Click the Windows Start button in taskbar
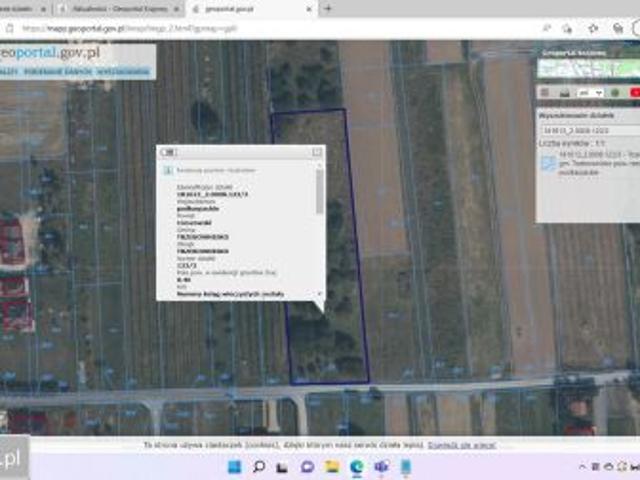 [235, 467]
